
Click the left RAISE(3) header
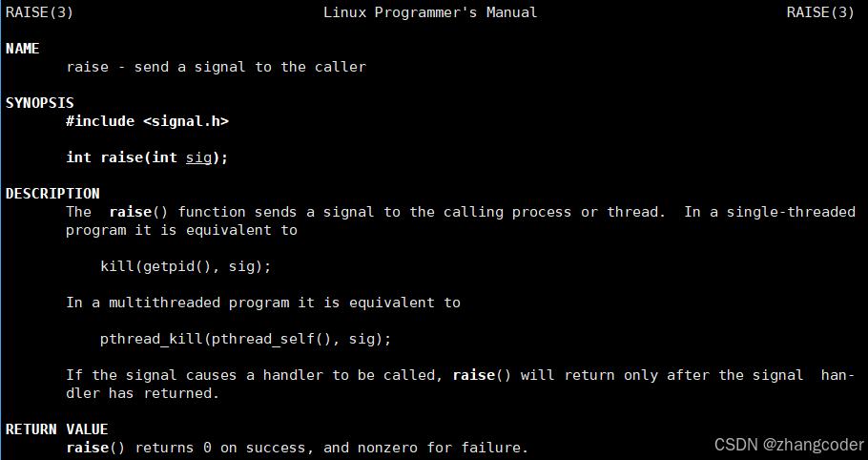pyautogui.click(x=39, y=12)
